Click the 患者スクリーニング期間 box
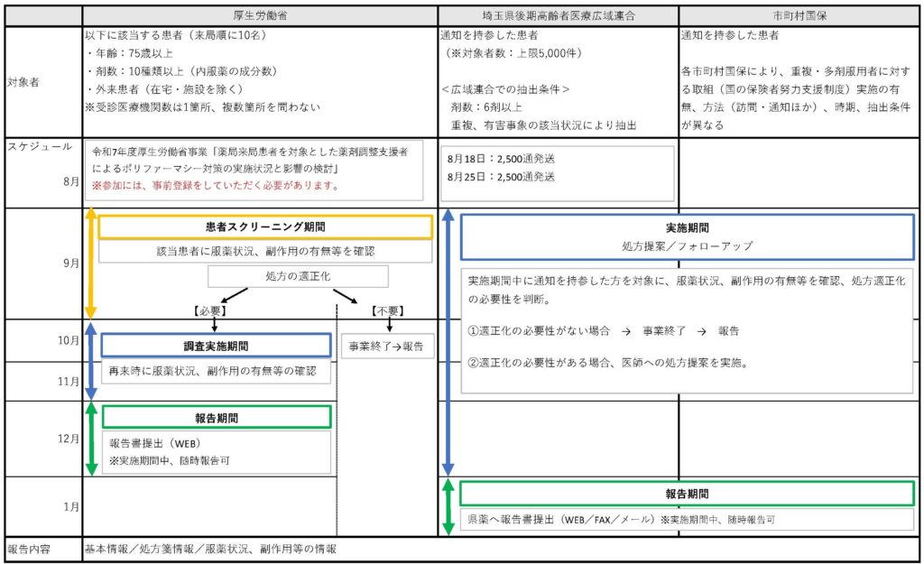Image resolution: width=924 pixels, height=564 pixels. pos(265,227)
